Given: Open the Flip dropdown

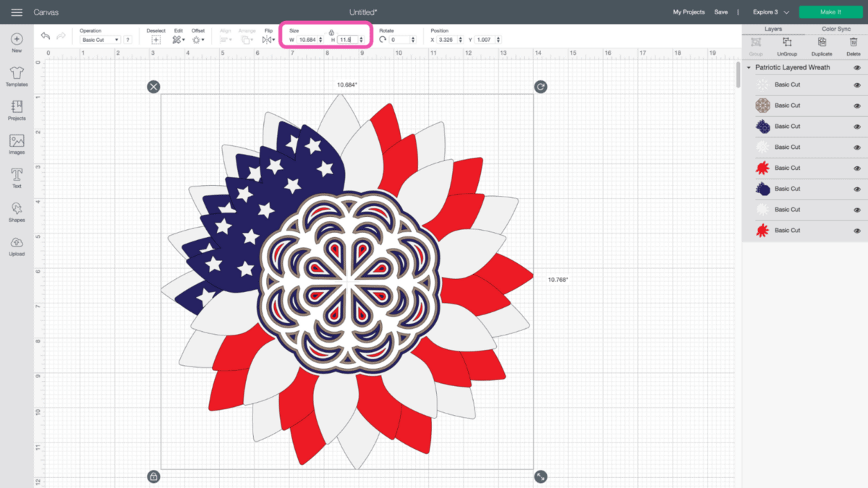Looking at the screenshot, I should coord(268,40).
